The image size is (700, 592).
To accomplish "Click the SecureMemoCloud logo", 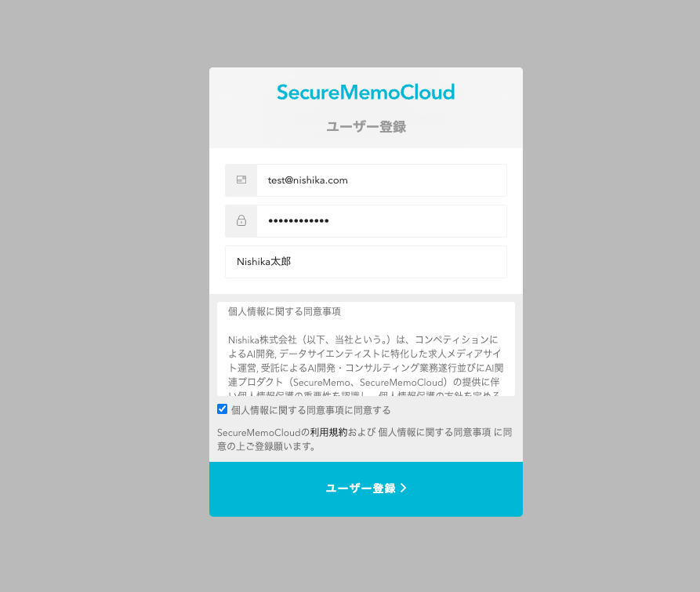I will tap(365, 93).
